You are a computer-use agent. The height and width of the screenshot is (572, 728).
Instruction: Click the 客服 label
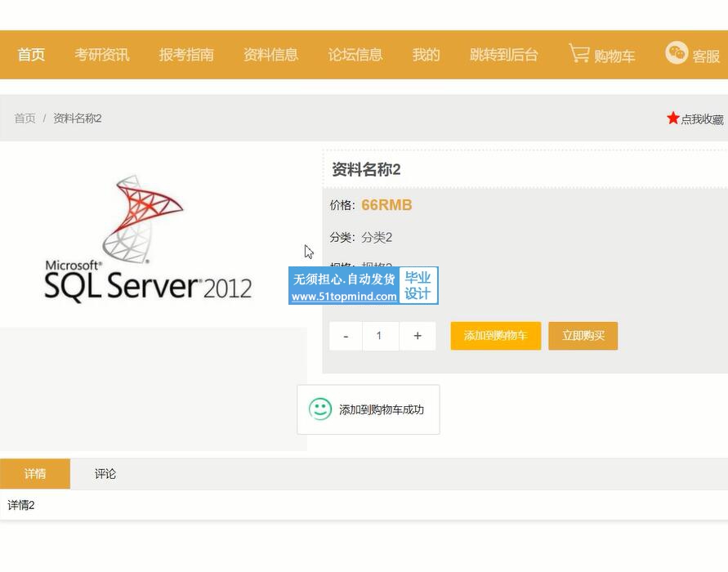706,56
